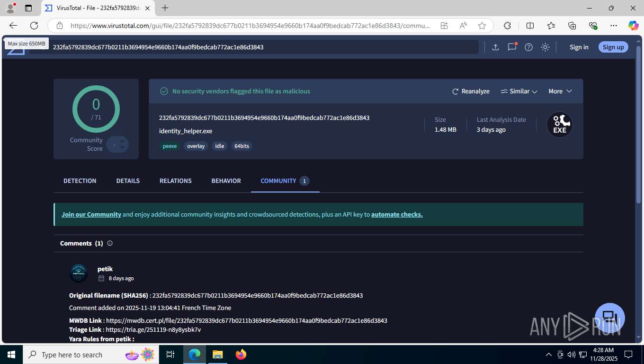Click the peexe tag
644x364 pixels.
click(170, 146)
